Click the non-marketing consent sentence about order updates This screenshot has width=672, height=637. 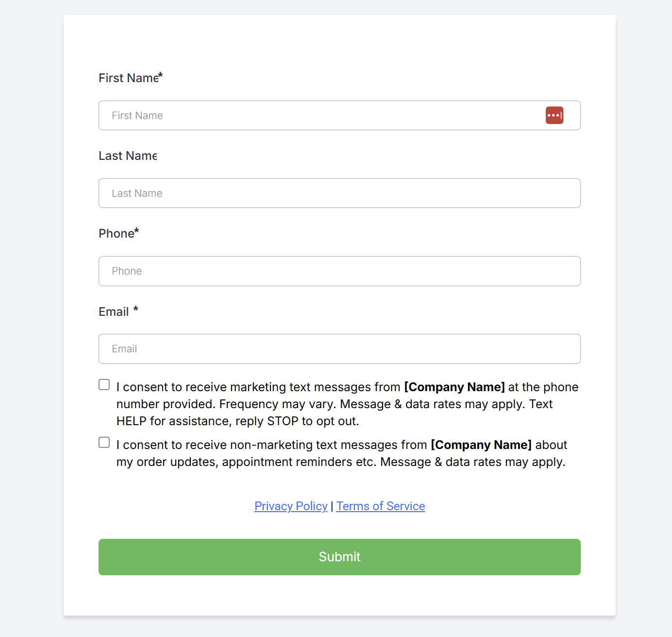click(340, 462)
